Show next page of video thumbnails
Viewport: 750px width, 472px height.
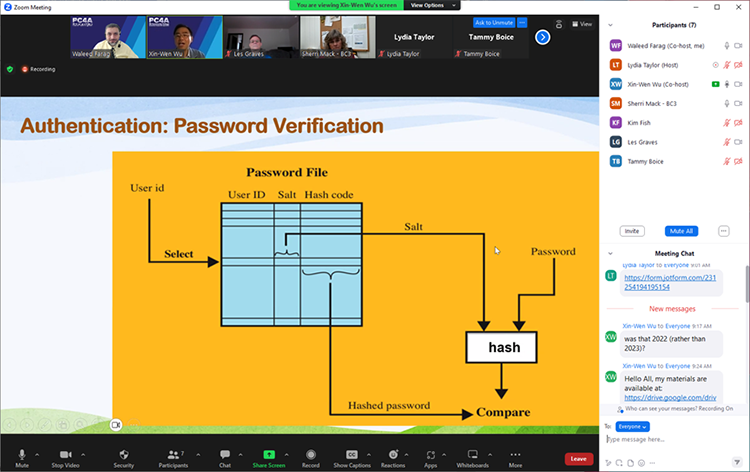(542, 37)
